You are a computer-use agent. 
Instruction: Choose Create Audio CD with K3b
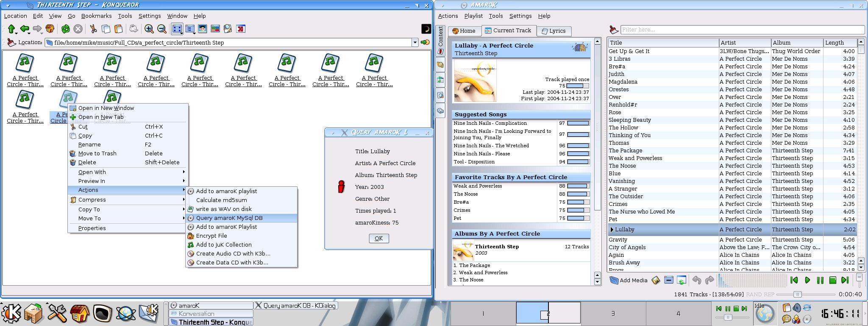pyautogui.click(x=241, y=253)
